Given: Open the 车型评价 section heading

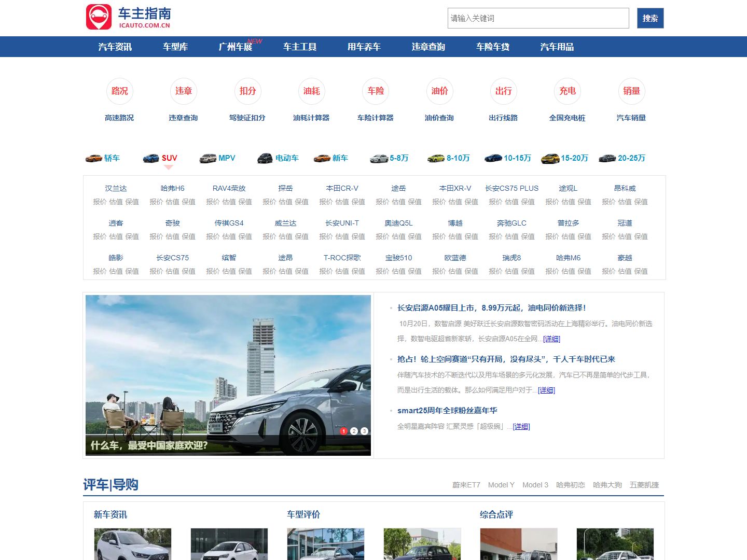Looking at the screenshot, I should click(303, 514).
